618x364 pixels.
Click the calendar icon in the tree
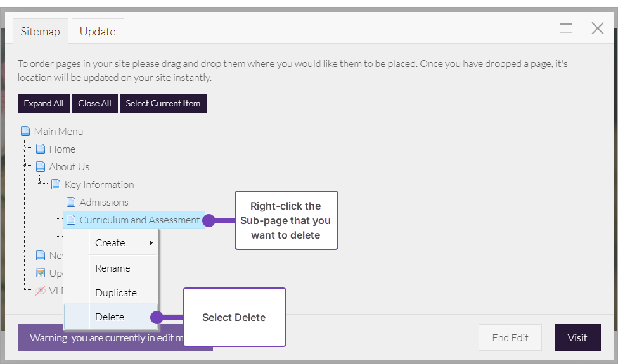coord(41,273)
